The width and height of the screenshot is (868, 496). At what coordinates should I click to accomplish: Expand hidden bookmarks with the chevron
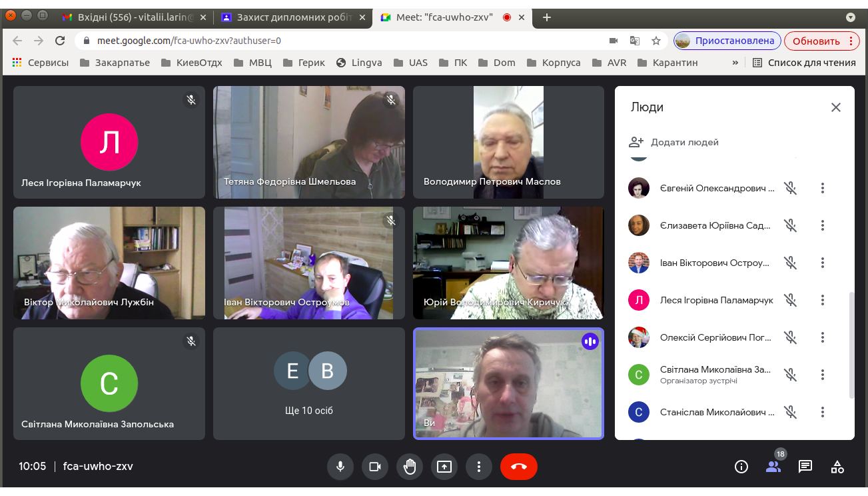[x=735, y=63]
